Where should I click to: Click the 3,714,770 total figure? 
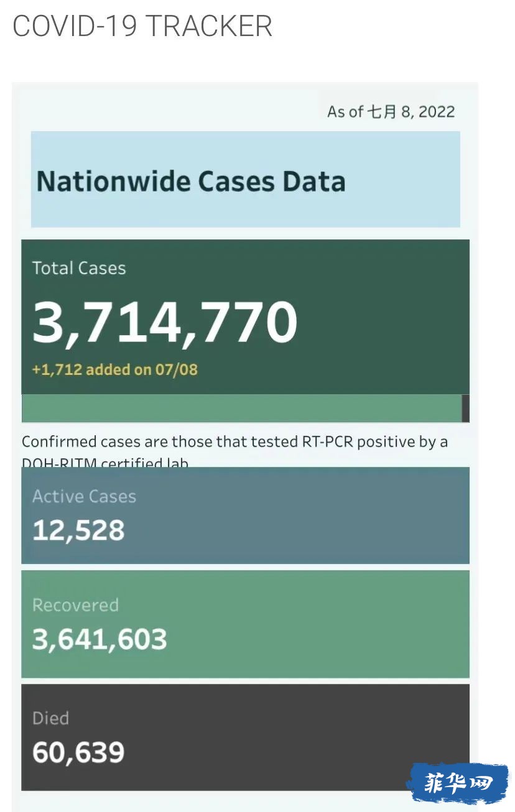pyautogui.click(x=165, y=323)
